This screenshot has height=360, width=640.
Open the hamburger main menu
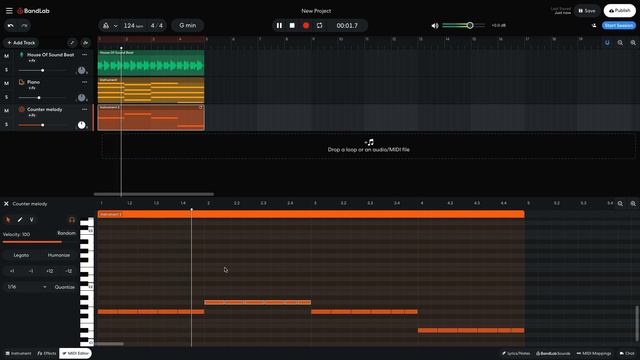(x=9, y=11)
